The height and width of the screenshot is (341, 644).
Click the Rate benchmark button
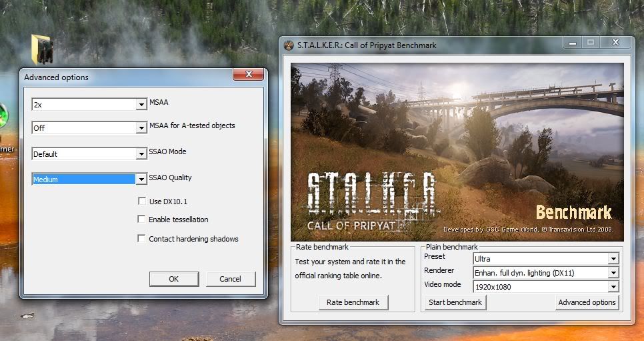353,302
